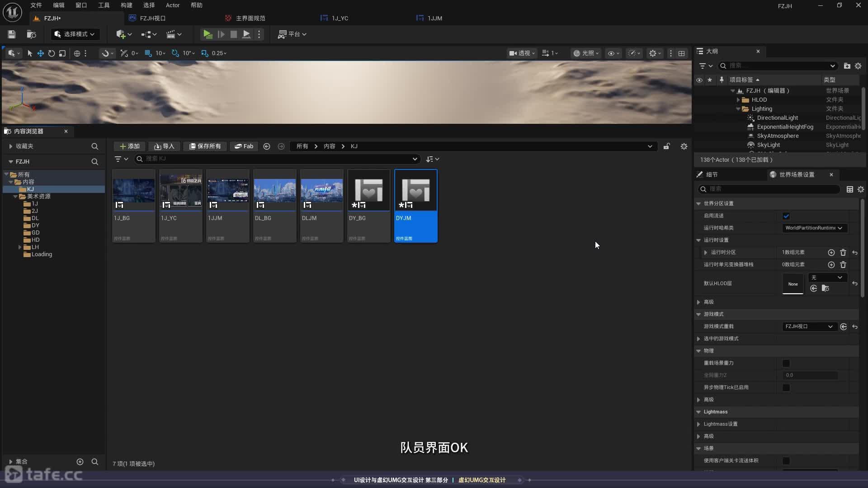Click the content browser settings gear

pos(684,146)
